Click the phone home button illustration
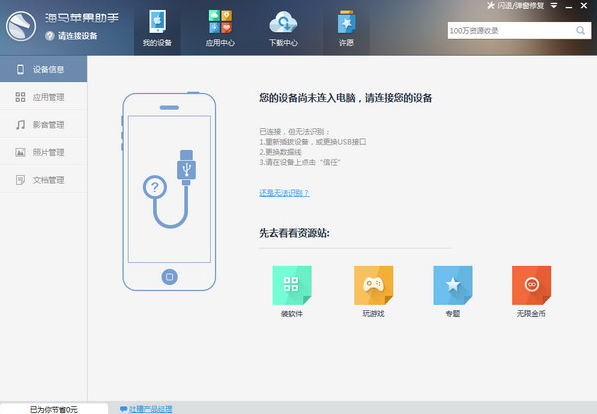This screenshot has width=597, height=414. [169, 277]
